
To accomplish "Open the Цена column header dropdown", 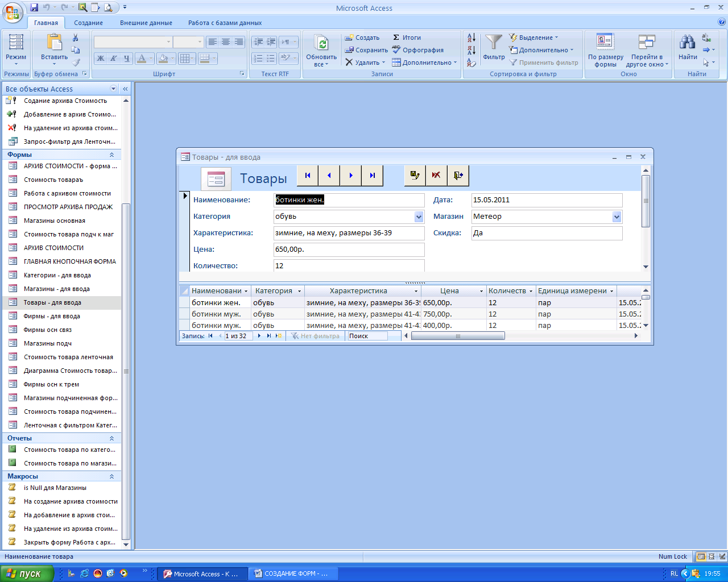I will click(x=481, y=291).
